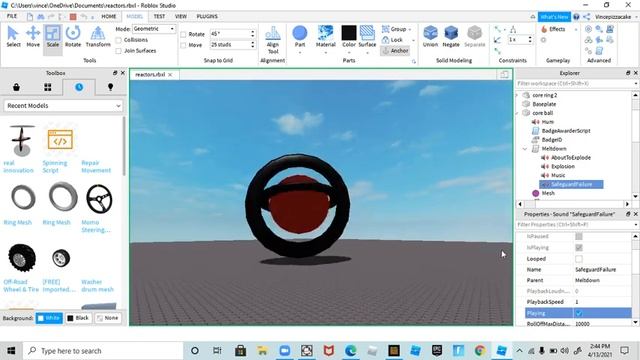Toggle the Move snap checkbox
Viewport: 640px width, 360px height.
pyautogui.click(x=183, y=45)
